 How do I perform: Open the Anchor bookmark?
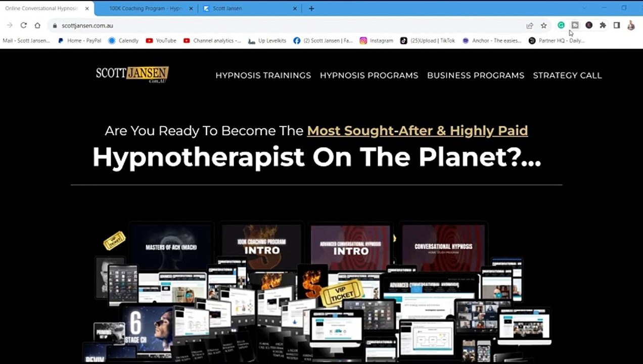tap(492, 40)
